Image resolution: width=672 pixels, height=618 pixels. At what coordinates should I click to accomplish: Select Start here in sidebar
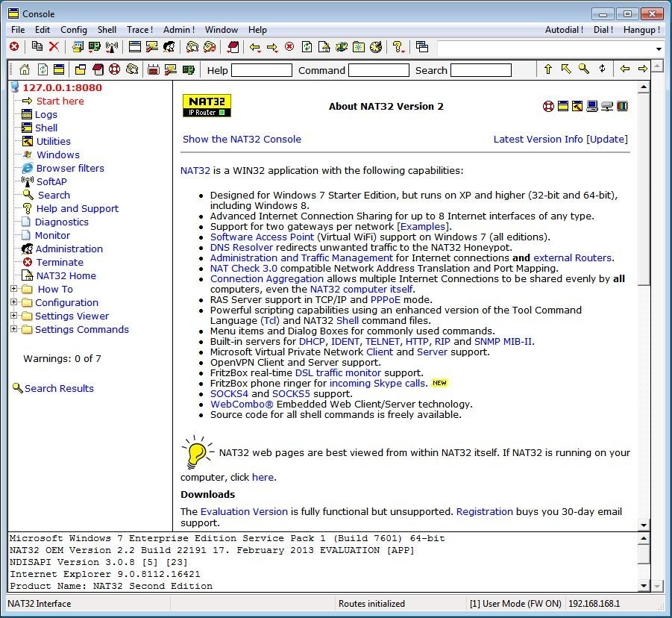coord(60,101)
